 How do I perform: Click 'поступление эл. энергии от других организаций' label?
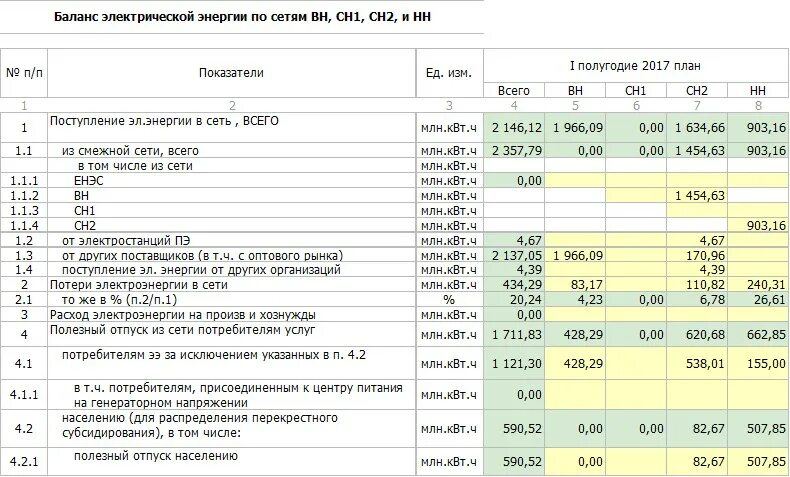point(201,270)
